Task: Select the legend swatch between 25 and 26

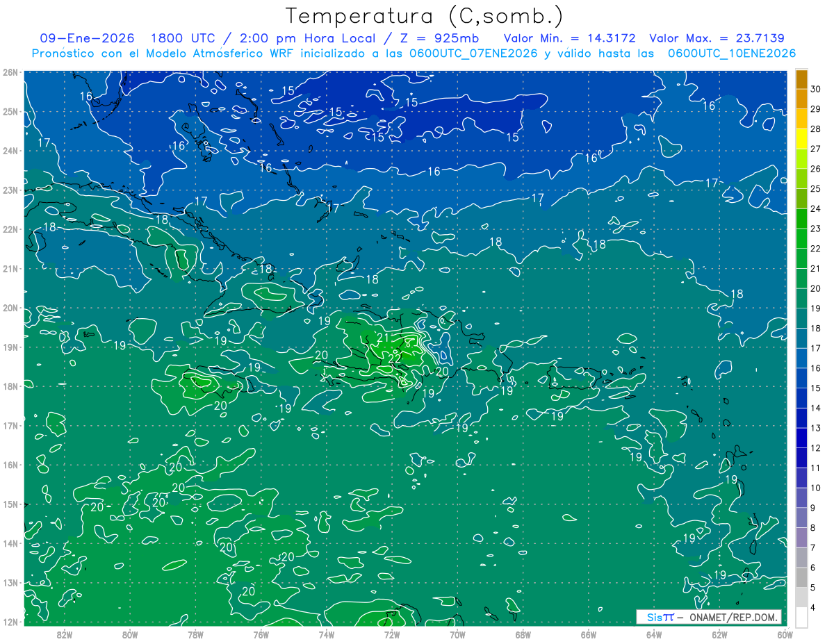Action: point(801,179)
